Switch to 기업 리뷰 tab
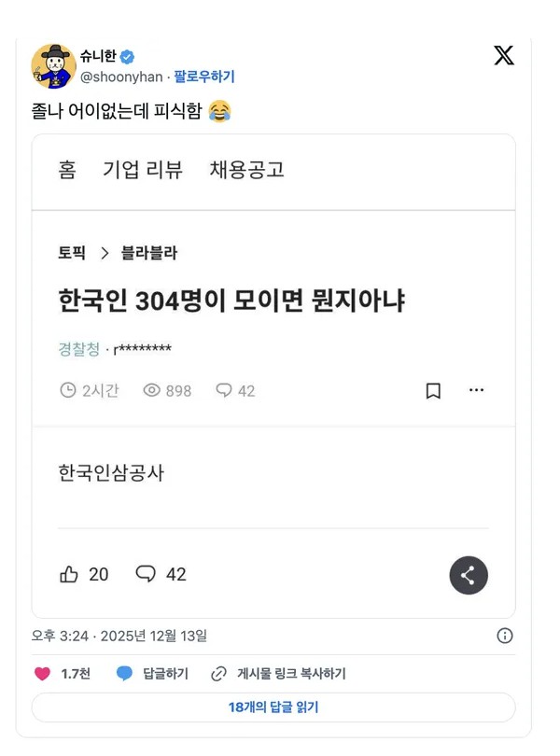The width and height of the screenshot is (560, 756). click(143, 170)
